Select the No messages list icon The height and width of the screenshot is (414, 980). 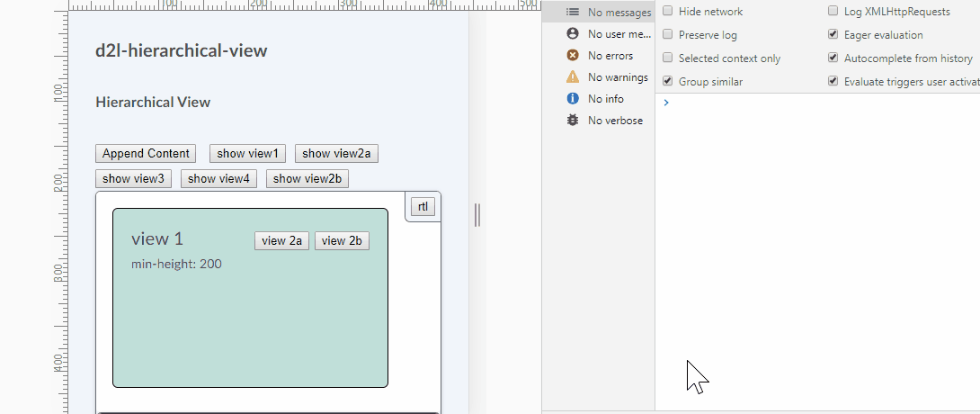click(x=572, y=12)
